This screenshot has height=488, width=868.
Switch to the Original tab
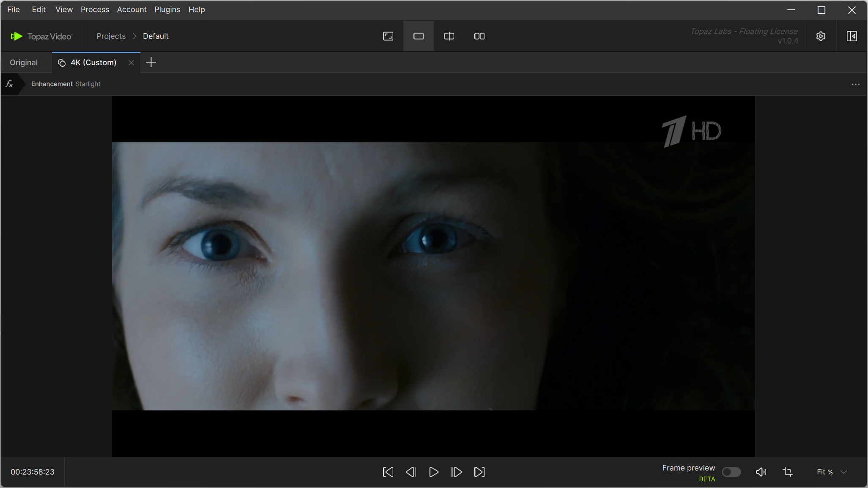pyautogui.click(x=24, y=63)
